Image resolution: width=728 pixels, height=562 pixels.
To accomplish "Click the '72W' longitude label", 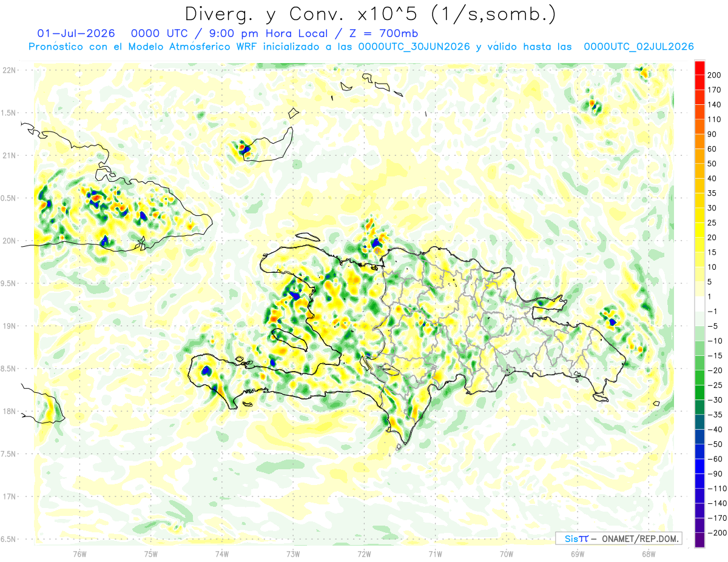I will 364,554.
